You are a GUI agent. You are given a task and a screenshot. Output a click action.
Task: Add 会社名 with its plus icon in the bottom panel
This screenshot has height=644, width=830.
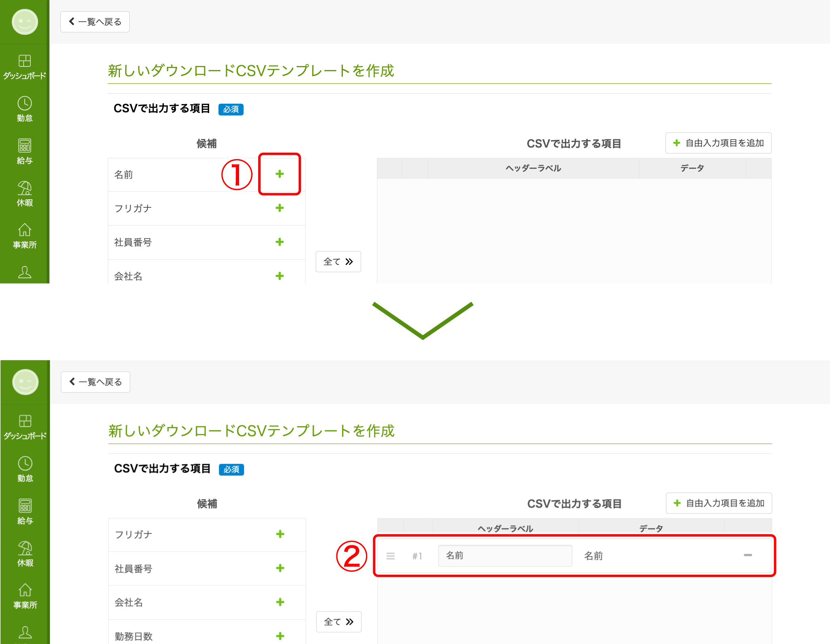[280, 602]
